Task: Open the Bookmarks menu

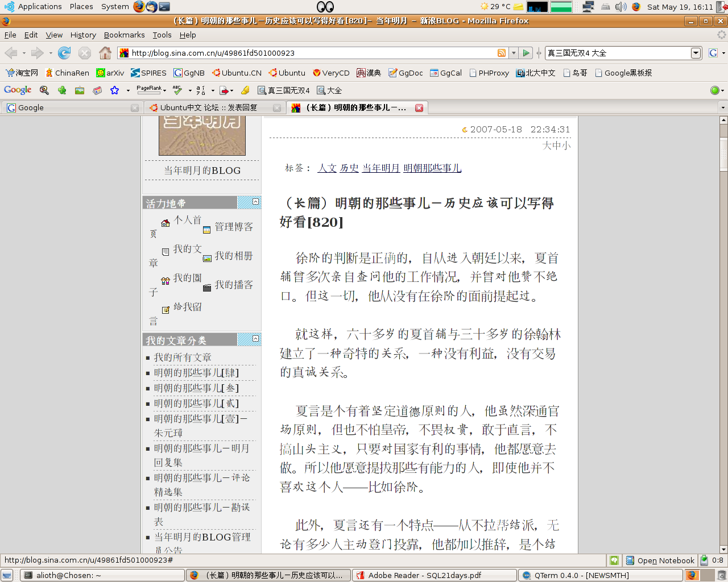Action: [x=124, y=35]
